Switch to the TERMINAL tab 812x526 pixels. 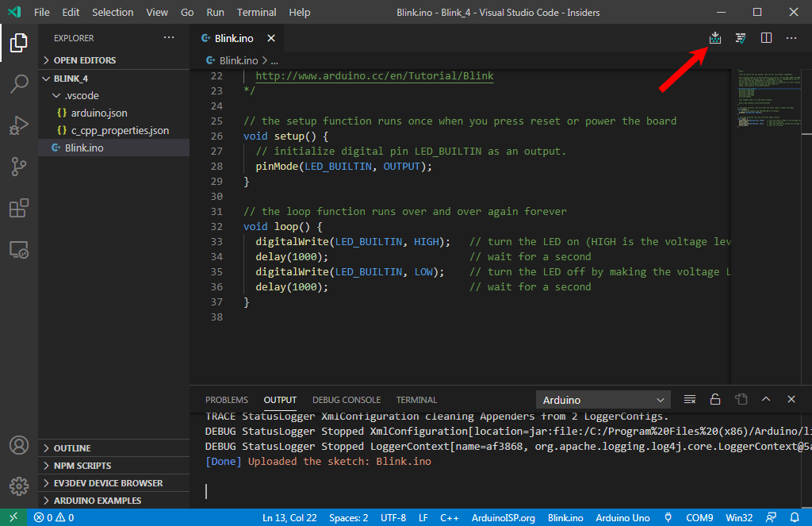point(416,399)
